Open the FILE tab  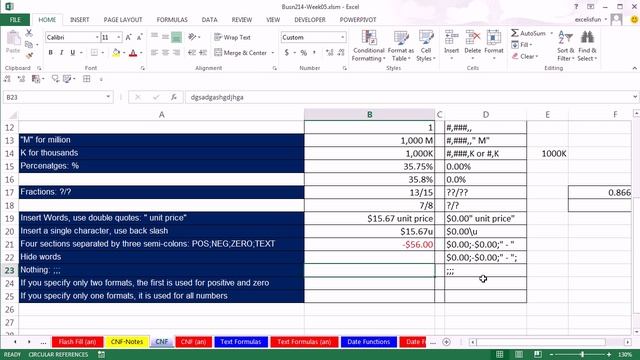pyautogui.click(x=15, y=20)
